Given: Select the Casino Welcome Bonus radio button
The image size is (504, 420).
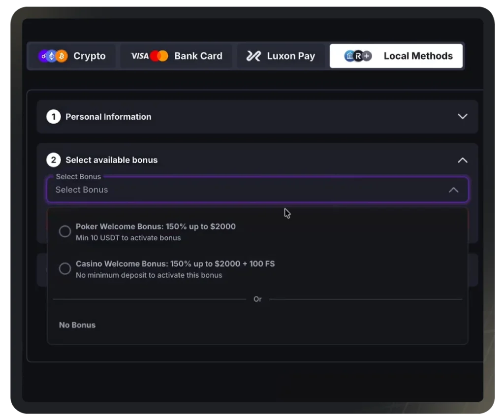Looking at the screenshot, I should (x=65, y=268).
